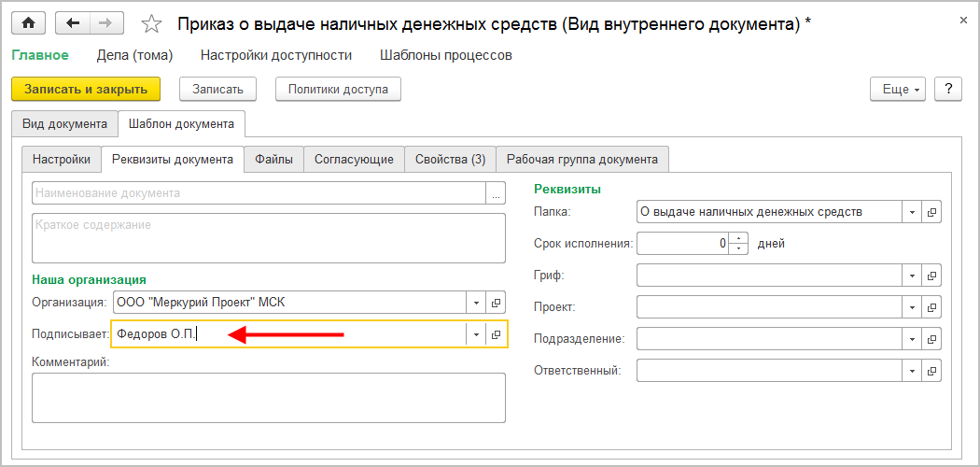Image resolution: width=980 pixels, height=467 pixels.
Task: Expand the Гриф dropdown list
Action: coord(911,276)
